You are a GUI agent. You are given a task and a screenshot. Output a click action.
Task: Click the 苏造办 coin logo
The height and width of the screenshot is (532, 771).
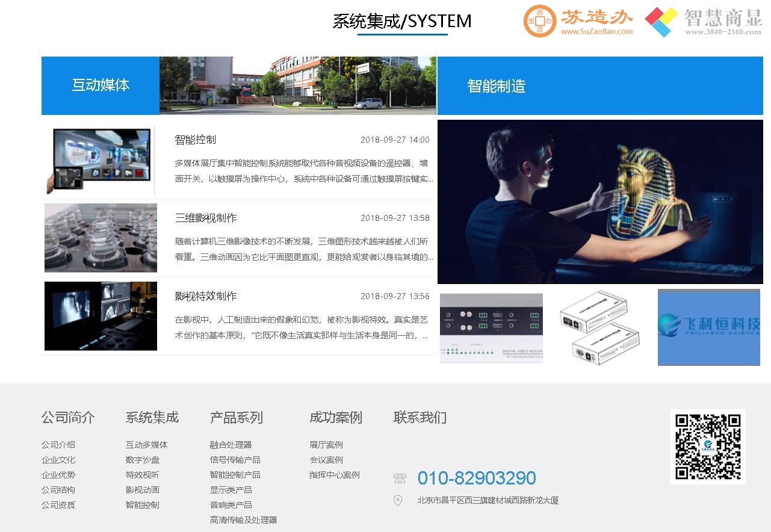point(539,22)
